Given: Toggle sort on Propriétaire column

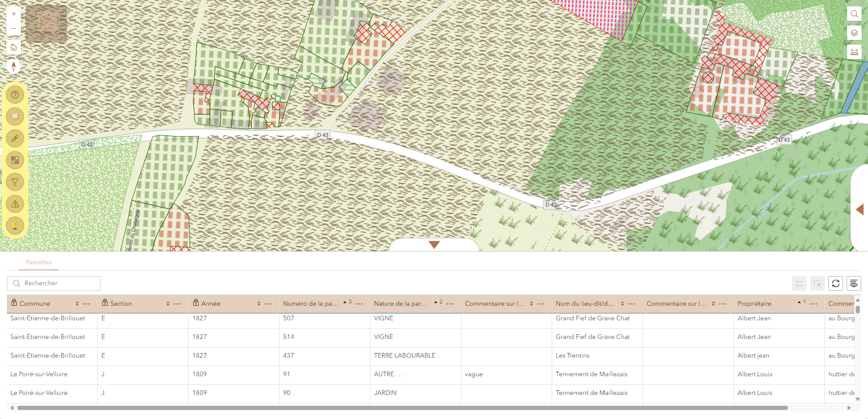Looking at the screenshot, I should pyautogui.click(x=799, y=303).
